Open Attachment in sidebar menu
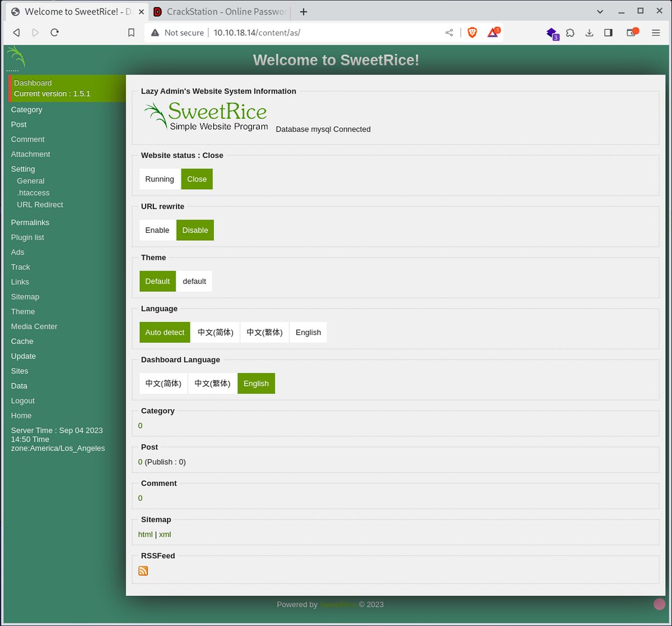This screenshot has width=672, height=626. tap(30, 154)
